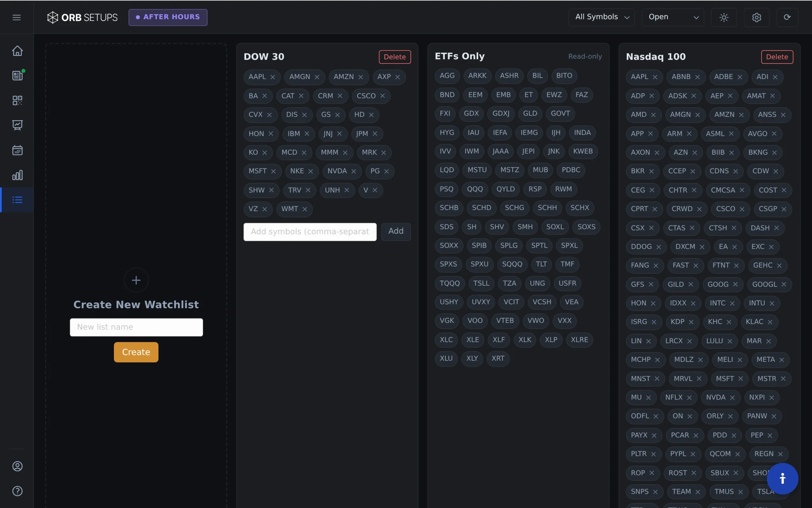Remove ASML from Nasdaq 100 list
This screenshot has height=508, width=812.
731,134
